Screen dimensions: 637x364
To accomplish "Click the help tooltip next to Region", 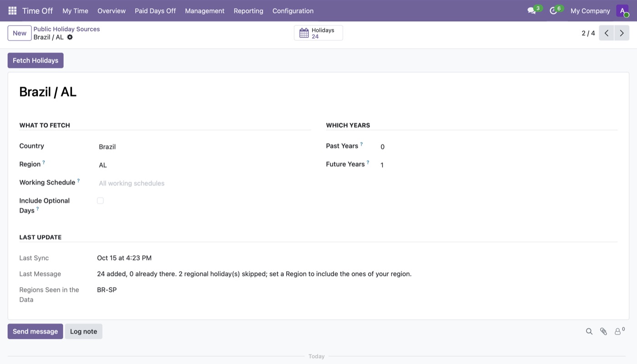I will click(x=44, y=162).
